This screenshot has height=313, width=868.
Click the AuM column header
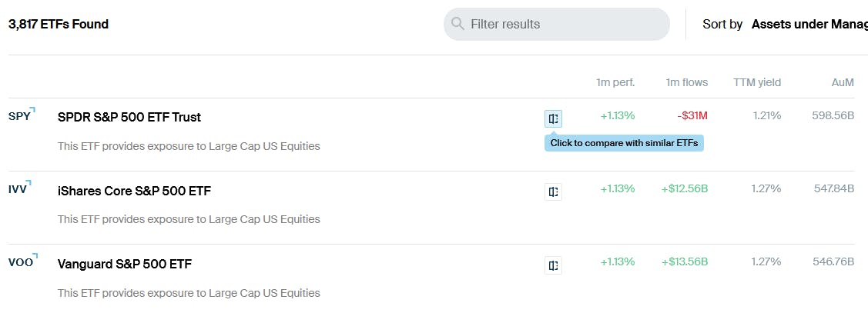click(843, 82)
